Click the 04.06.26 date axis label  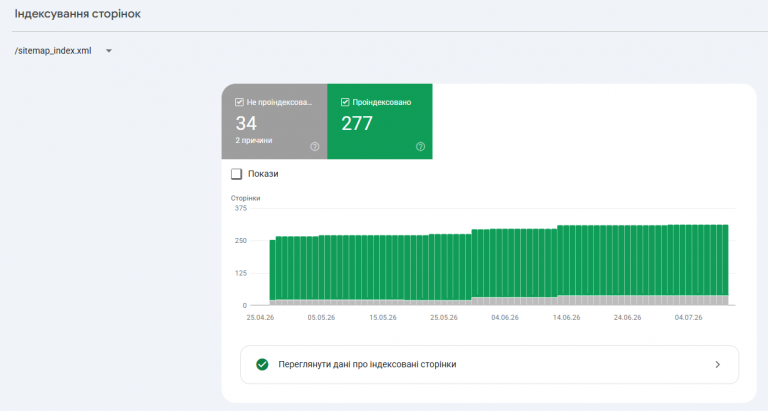(505, 317)
